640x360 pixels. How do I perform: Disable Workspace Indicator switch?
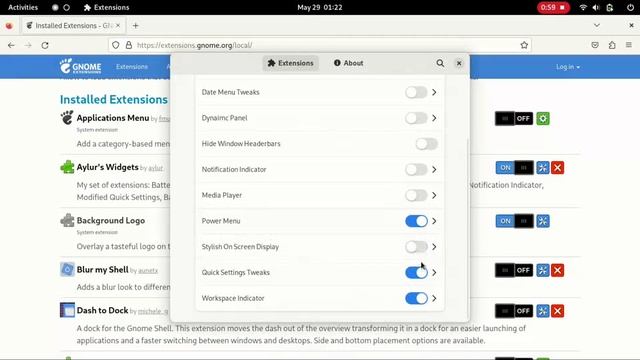tap(416, 298)
